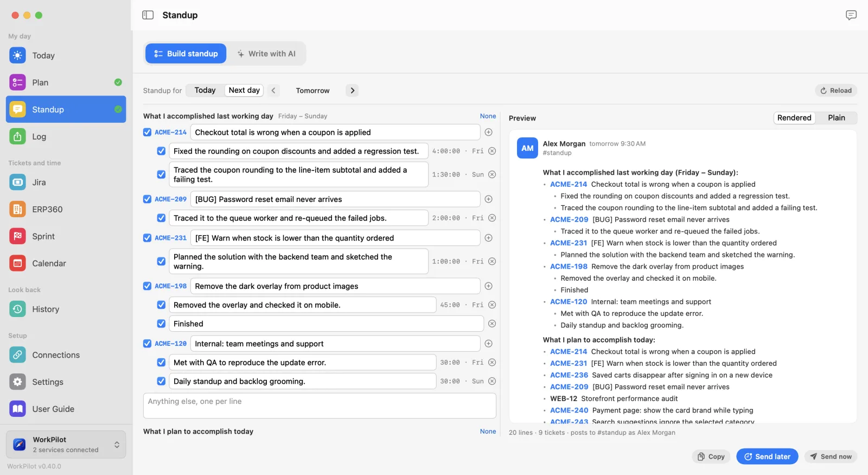
Task: Remove the 'Traced the coupon rounding' entry
Action: [x=492, y=174]
